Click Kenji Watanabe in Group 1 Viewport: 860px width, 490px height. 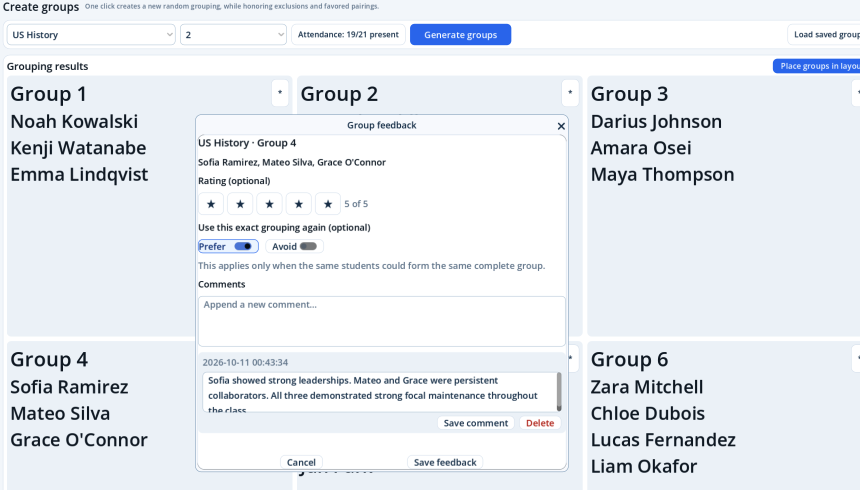tap(78, 148)
